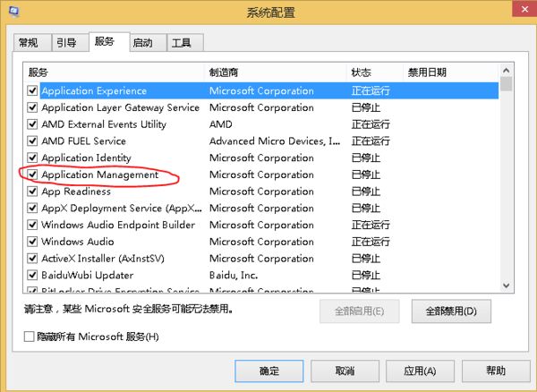This screenshot has width=537, height=392.
Task: Go to the 启动 tab
Action: [148, 43]
